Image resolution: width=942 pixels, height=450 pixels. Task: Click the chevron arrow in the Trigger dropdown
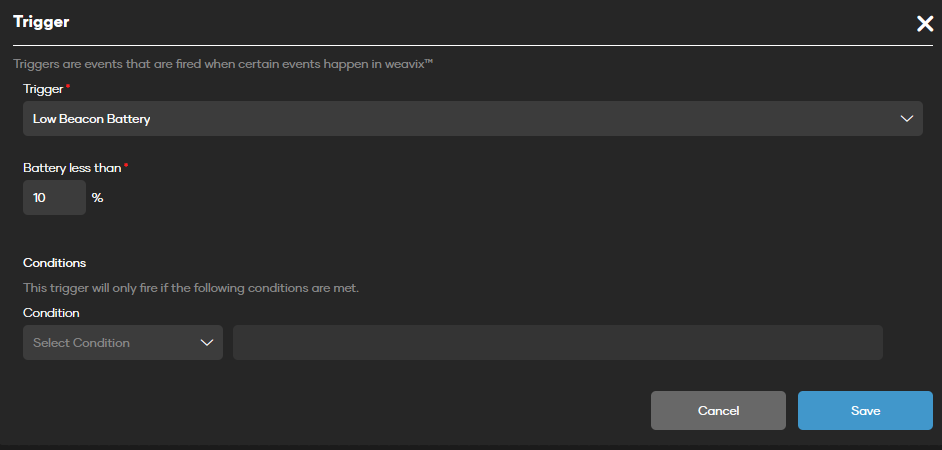[907, 118]
